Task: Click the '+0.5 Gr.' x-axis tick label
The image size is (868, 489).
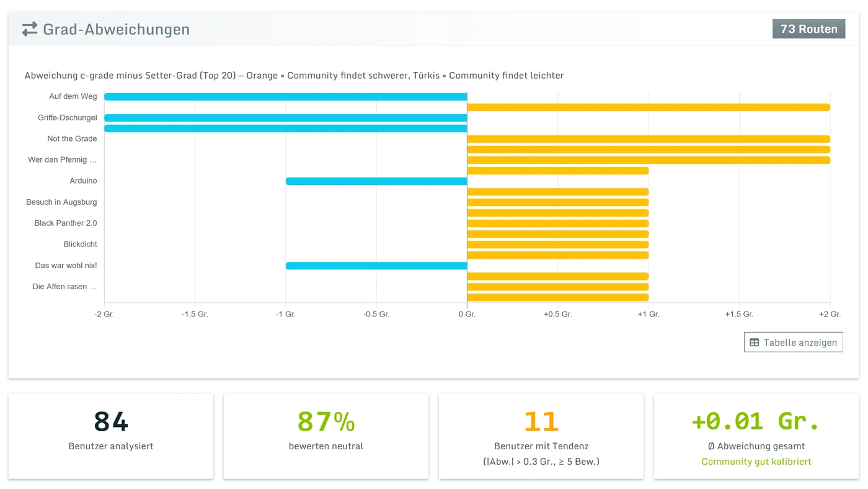Action: (558, 315)
